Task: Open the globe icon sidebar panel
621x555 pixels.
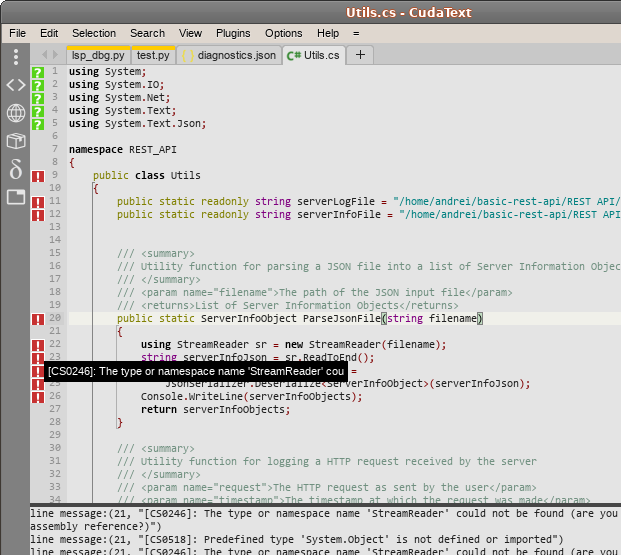Action: click(x=15, y=113)
